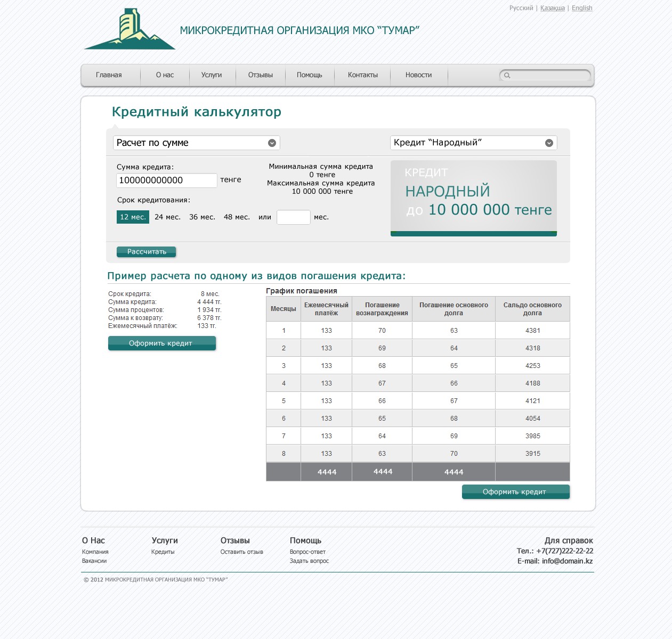
Task: Focus the Сумма кредита input field
Action: point(167,181)
